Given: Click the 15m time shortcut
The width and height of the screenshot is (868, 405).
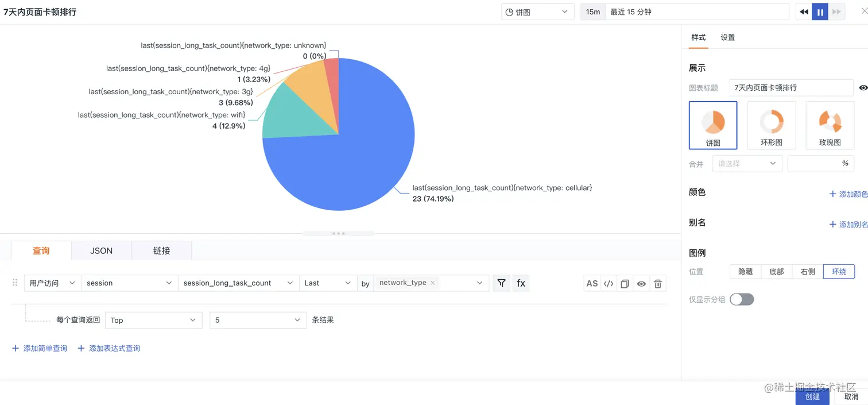Looking at the screenshot, I should [x=593, y=11].
